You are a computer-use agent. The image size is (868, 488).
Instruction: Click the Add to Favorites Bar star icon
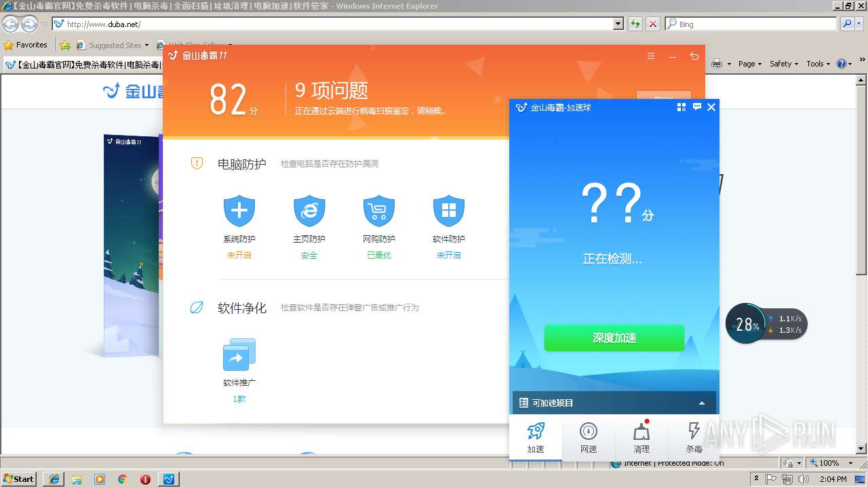click(x=65, y=45)
